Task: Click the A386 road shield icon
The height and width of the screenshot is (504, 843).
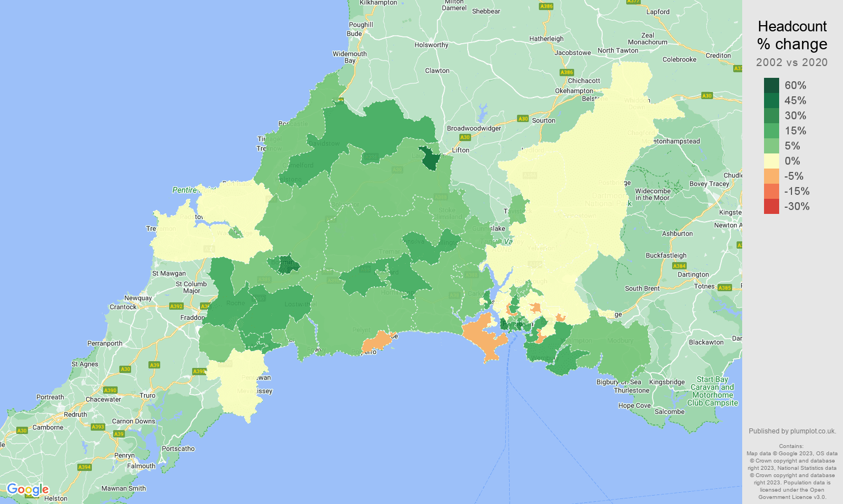Action: [567, 72]
